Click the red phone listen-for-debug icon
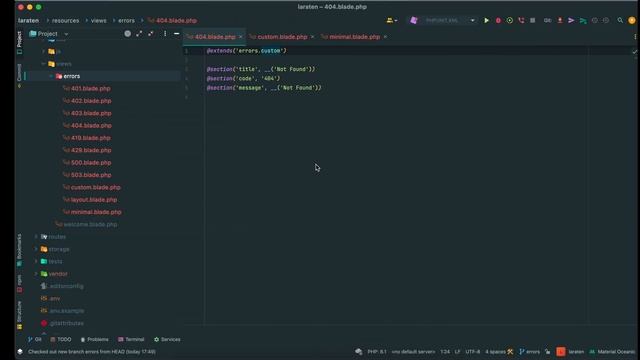The image size is (640, 360). point(521,20)
